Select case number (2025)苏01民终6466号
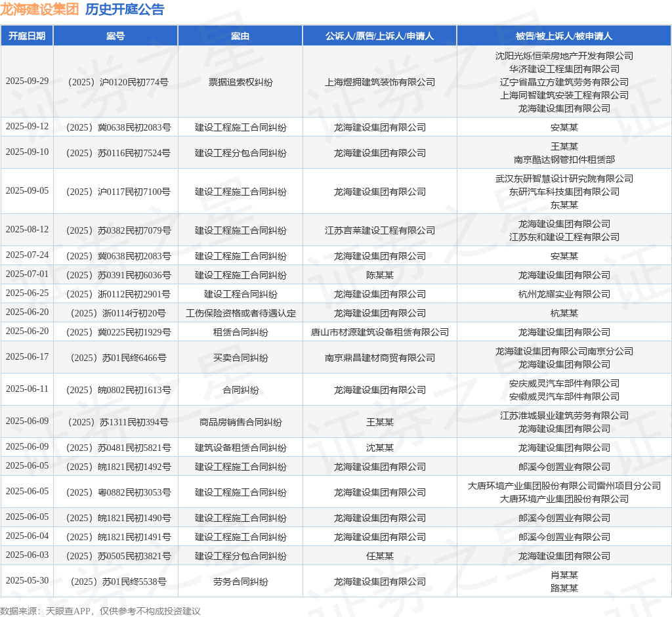Image resolution: width=672 pixels, height=617 pixels. coord(118,358)
